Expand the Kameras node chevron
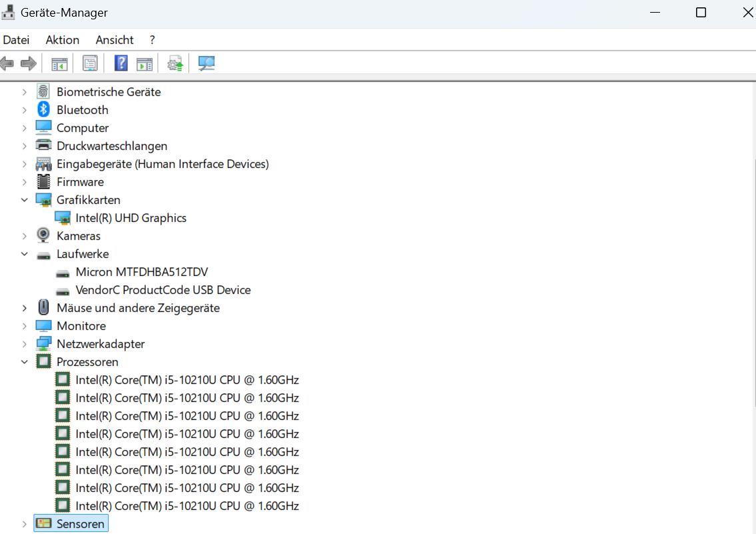Screen dimensions: 756x534 [x=24, y=236]
